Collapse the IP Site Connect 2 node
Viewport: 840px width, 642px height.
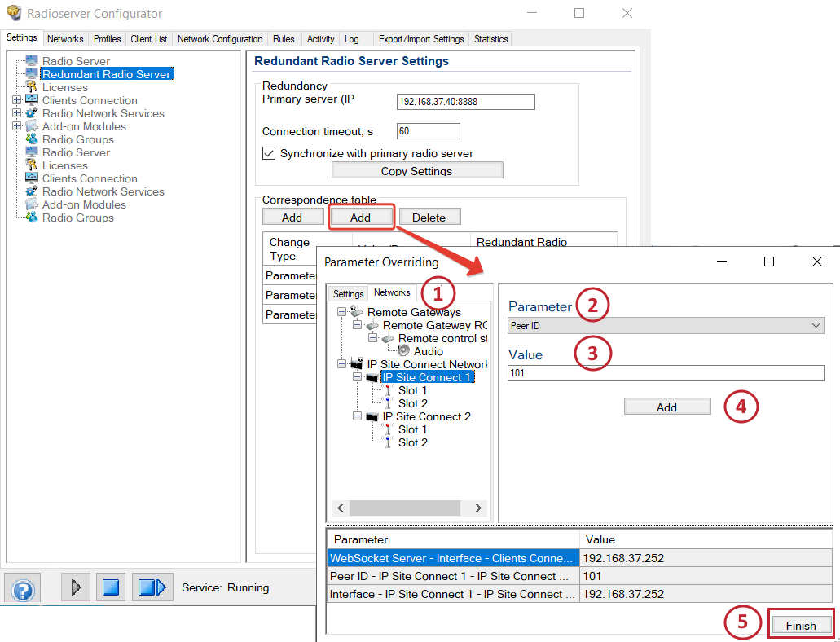click(x=357, y=416)
